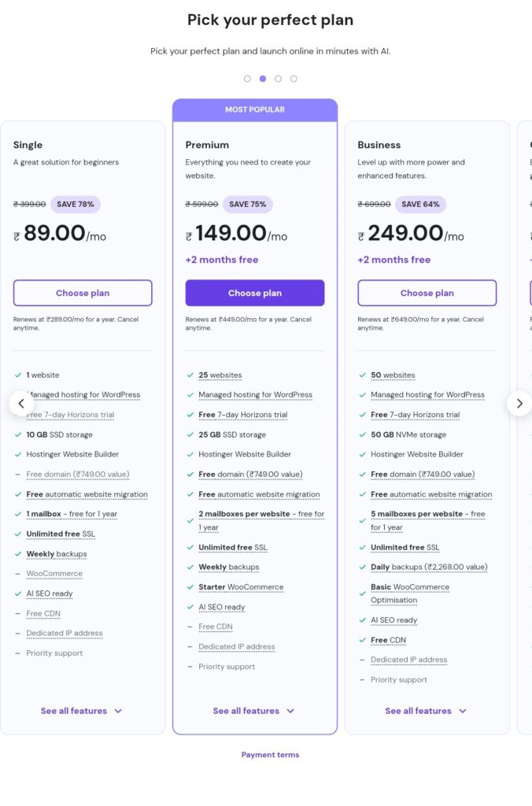The width and height of the screenshot is (532, 806).
Task: Click the SAVE 75% badge on Premium
Action: click(248, 204)
